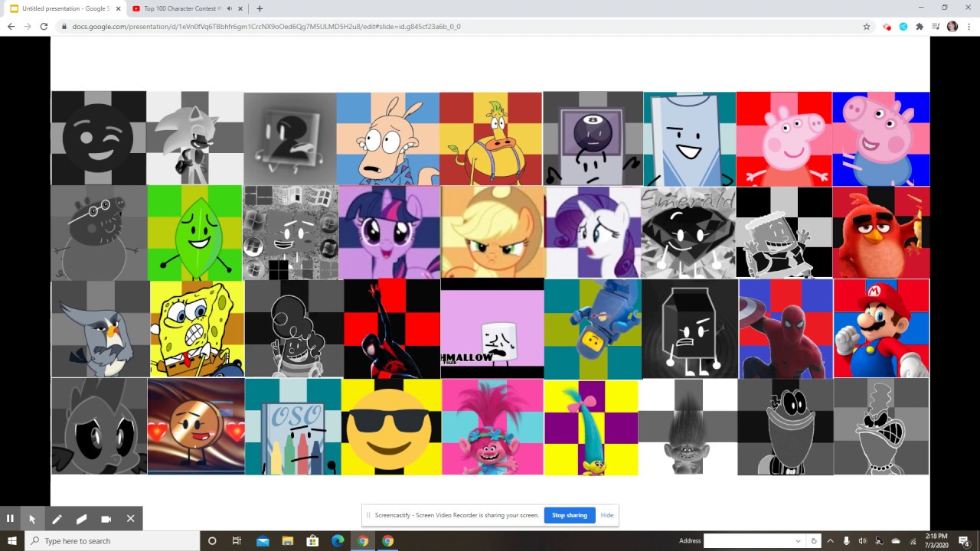Viewport: 980px width, 551px height.
Task: Close the Untitled presentation tab
Action: tap(118, 8)
